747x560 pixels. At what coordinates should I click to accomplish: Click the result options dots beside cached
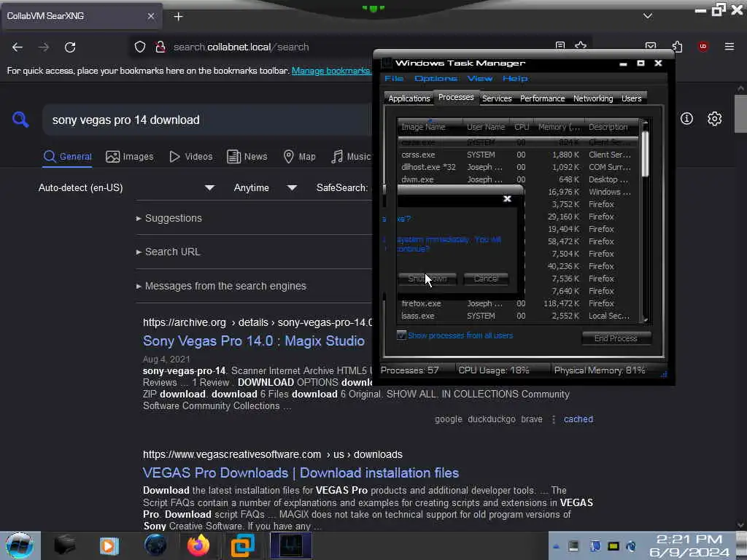click(x=554, y=419)
